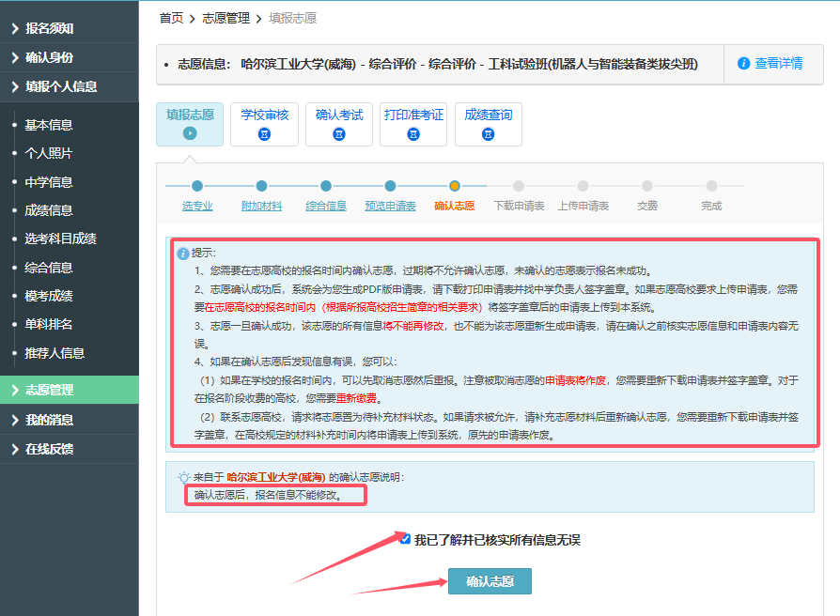The width and height of the screenshot is (840, 616).
Task: Select 基本信息 in the sidebar list
Action: point(49,125)
